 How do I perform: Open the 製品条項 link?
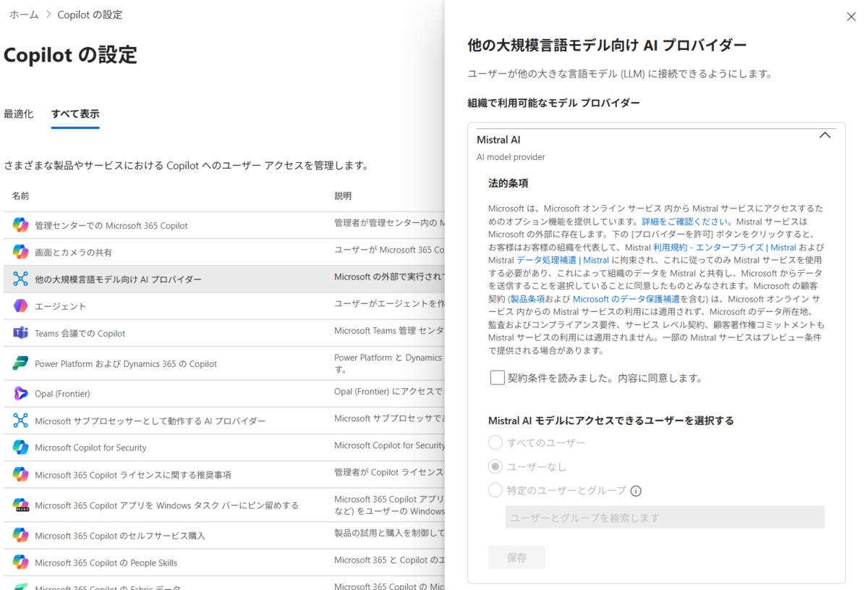click(x=527, y=299)
